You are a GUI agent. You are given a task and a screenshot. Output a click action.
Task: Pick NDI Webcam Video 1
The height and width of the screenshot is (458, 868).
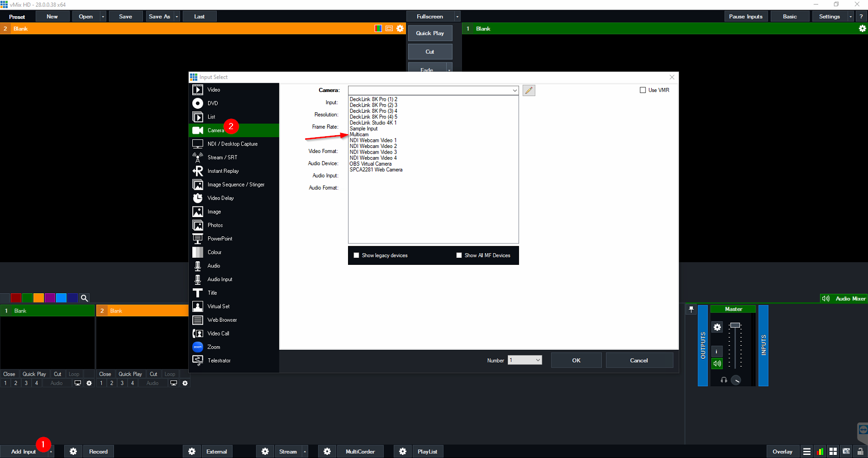(373, 140)
